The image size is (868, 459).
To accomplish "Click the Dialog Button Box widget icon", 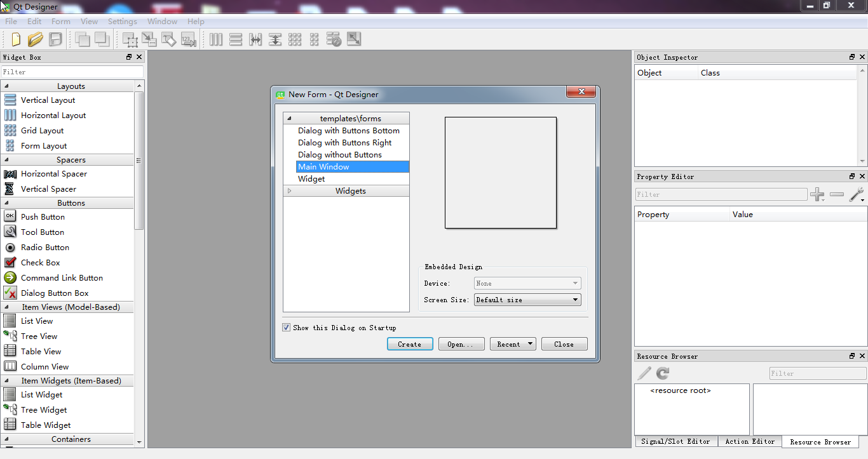I will [x=10, y=293].
